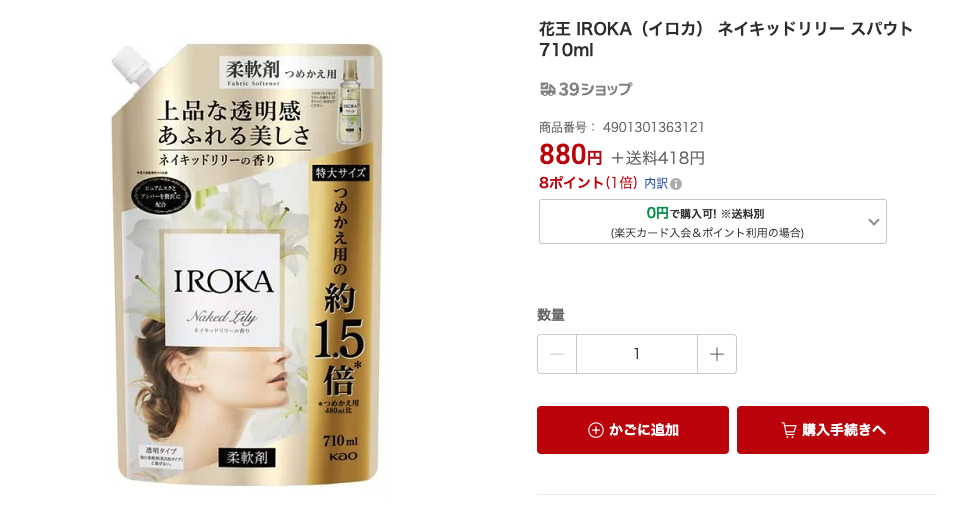Open the 内訳 points breakdown link

click(x=656, y=183)
